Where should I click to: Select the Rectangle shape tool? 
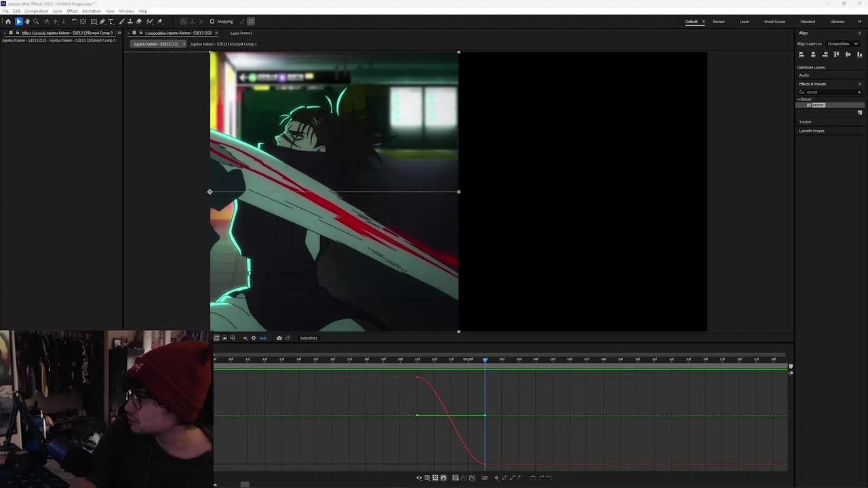pos(94,22)
